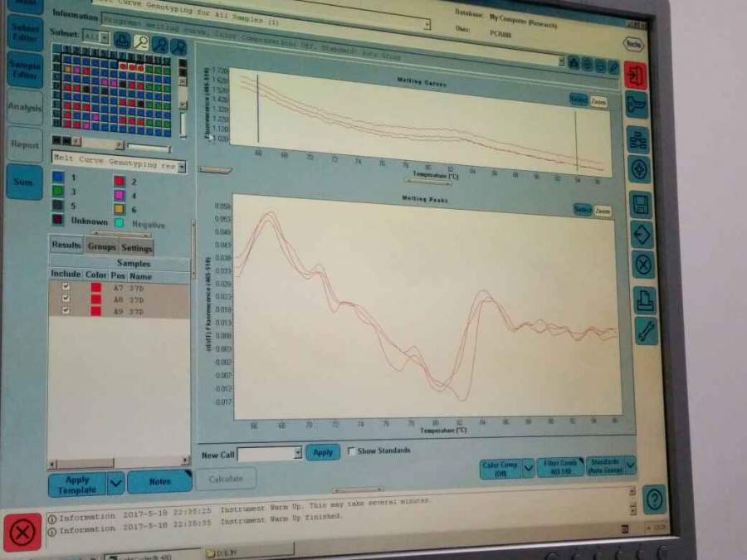This screenshot has width=747, height=560.
Task: Click the Name column header in the Samples table
Action: [x=140, y=276]
